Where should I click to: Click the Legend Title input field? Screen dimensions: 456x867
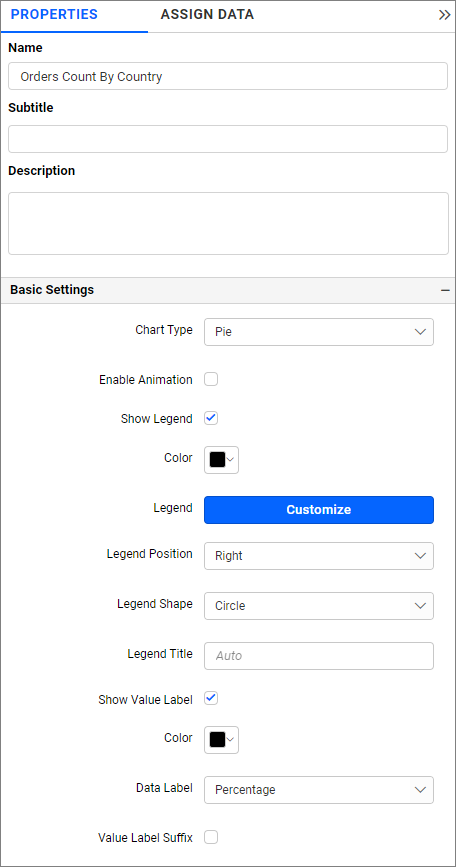pos(319,656)
